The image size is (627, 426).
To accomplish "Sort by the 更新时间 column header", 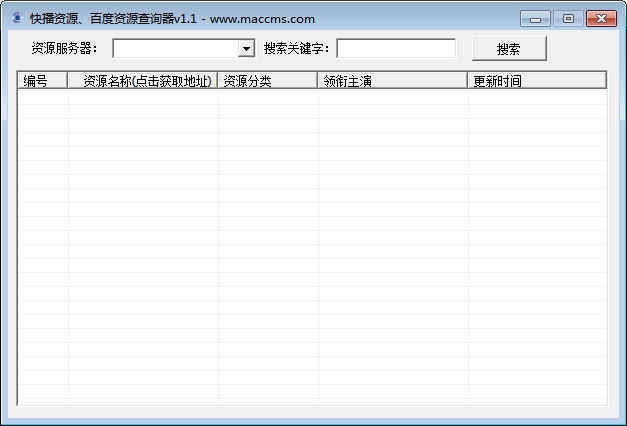I will click(537, 81).
